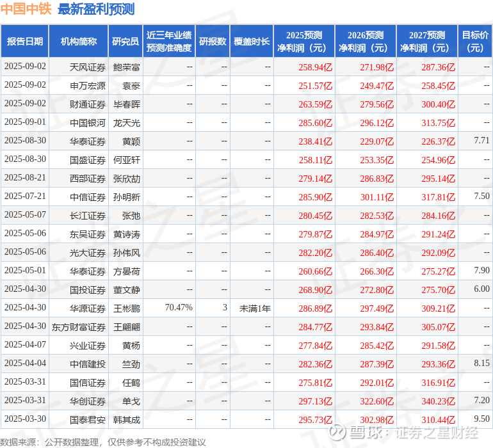This screenshot has width=493, height=448.
Task: Select the 东方财富证券 institution cell
Action: pos(79,327)
